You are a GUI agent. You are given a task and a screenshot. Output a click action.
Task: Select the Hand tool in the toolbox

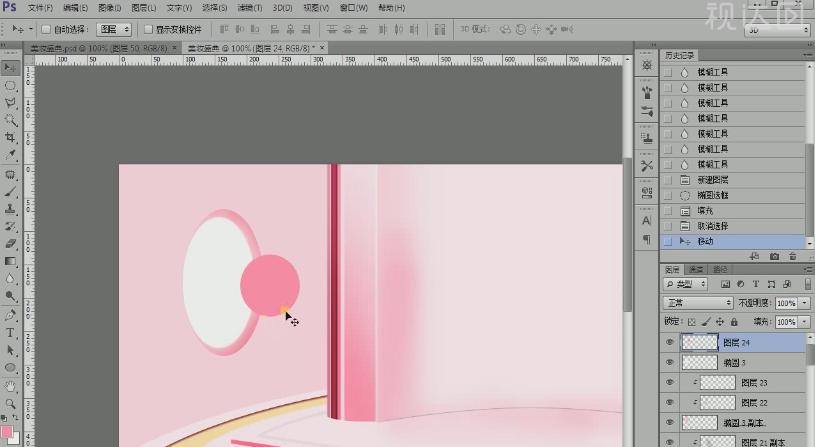(x=10, y=385)
